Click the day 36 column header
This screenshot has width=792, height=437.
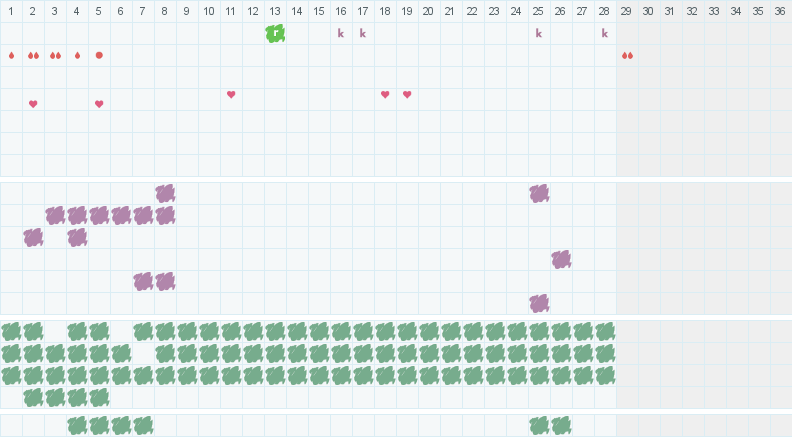tap(780, 11)
